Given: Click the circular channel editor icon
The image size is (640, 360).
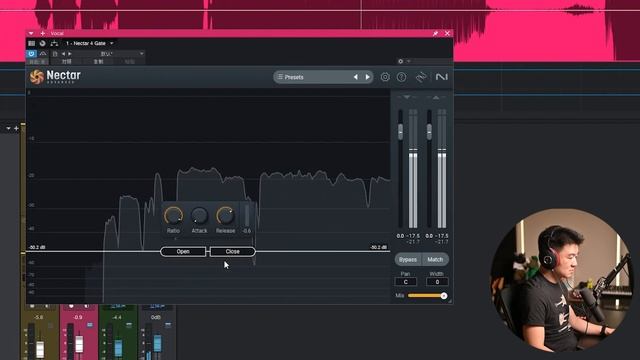Looking at the screenshot, I should 42,43.
